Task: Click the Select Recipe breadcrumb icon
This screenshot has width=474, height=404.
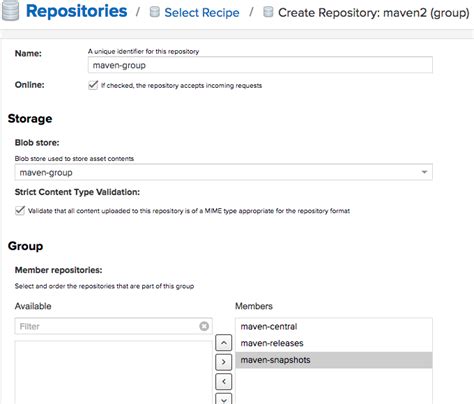Action: (154, 12)
